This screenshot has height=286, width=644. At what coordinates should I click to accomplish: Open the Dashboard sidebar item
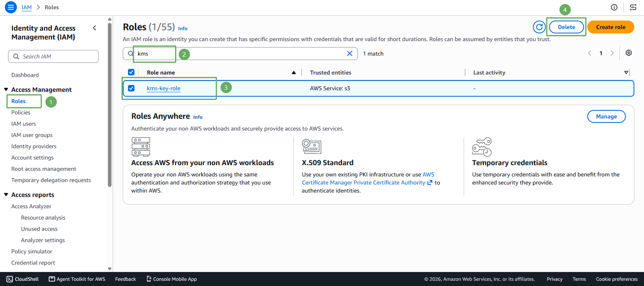25,75
